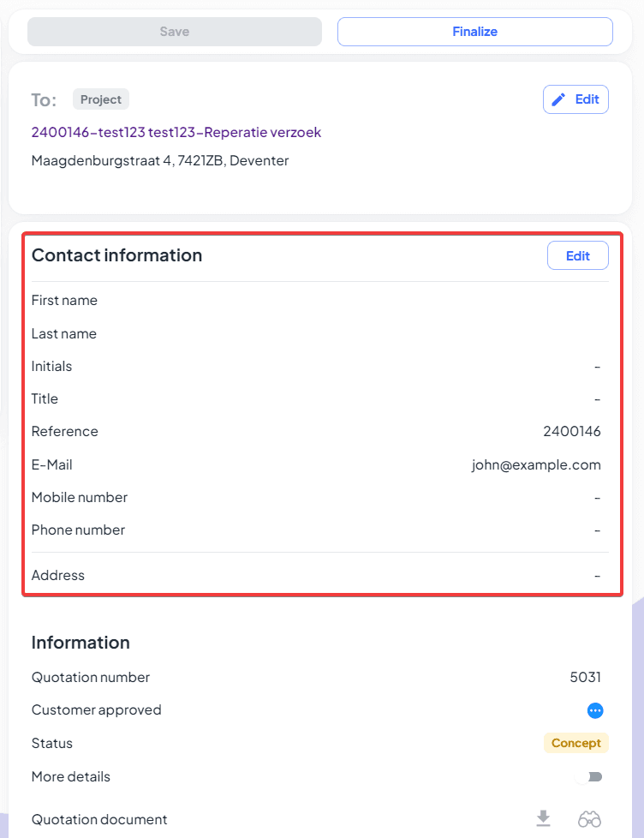Toggle the More details switch
644x838 pixels.
(589, 776)
